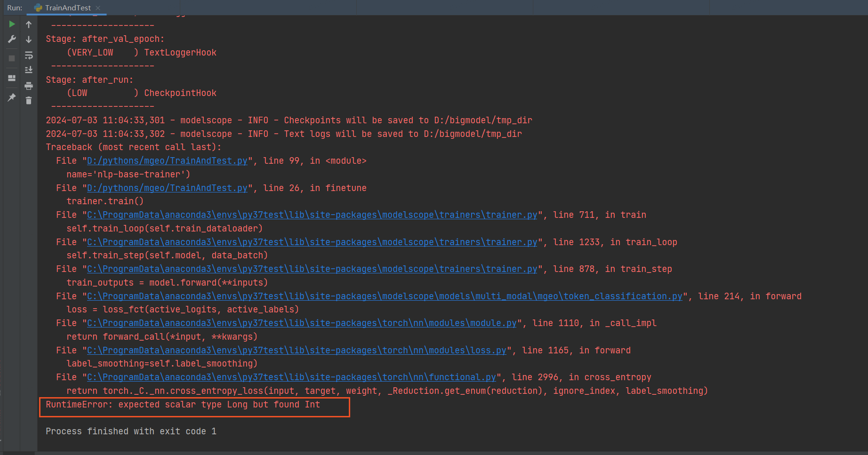
Task: Click 'loss = loss_fct(active_logits, active_labels)' line
Action: click(x=183, y=309)
